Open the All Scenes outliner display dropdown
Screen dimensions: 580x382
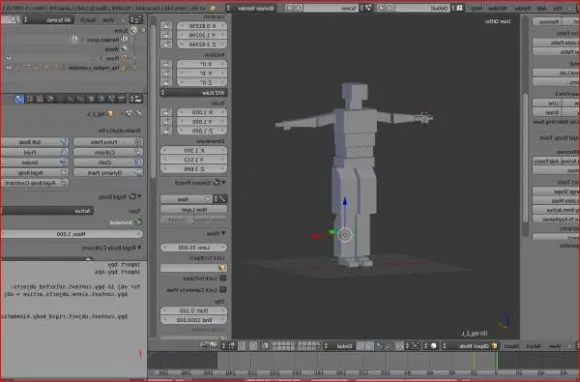point(48,20)
